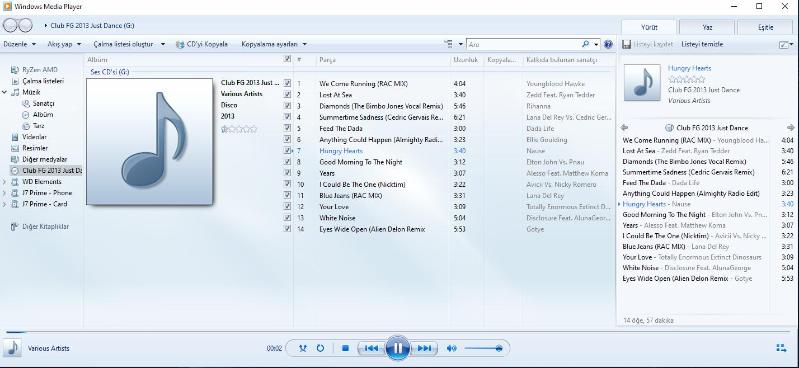Open the Düzenle dropdown menu
The width and height of the screenshot is (799, 368).
click(x=20, y=44)
